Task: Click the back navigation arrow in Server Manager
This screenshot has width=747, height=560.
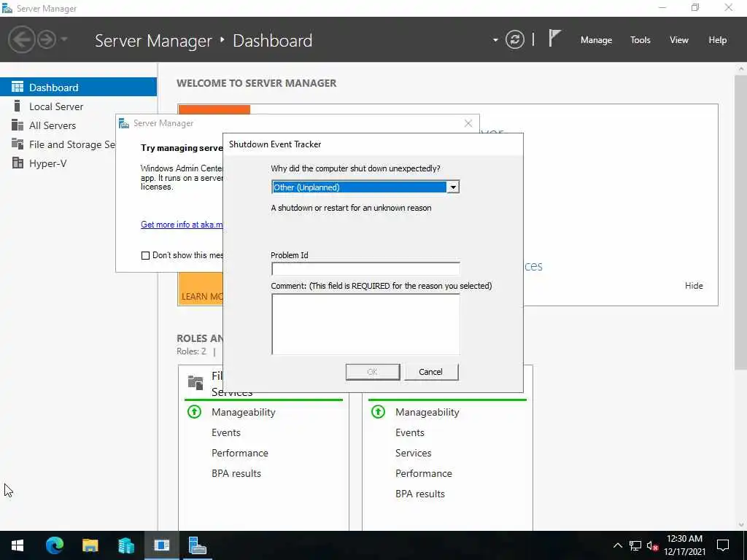Action: (21, 39)
